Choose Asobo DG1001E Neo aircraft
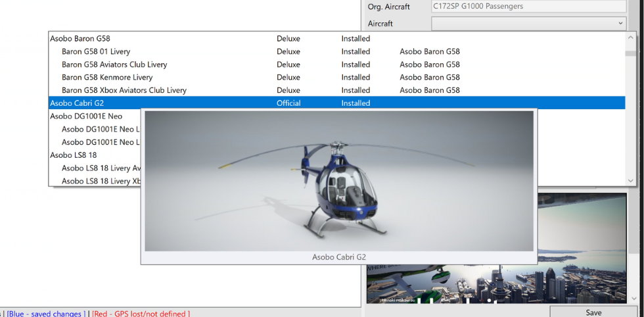644x317 pixels. (x=86, y=116)
